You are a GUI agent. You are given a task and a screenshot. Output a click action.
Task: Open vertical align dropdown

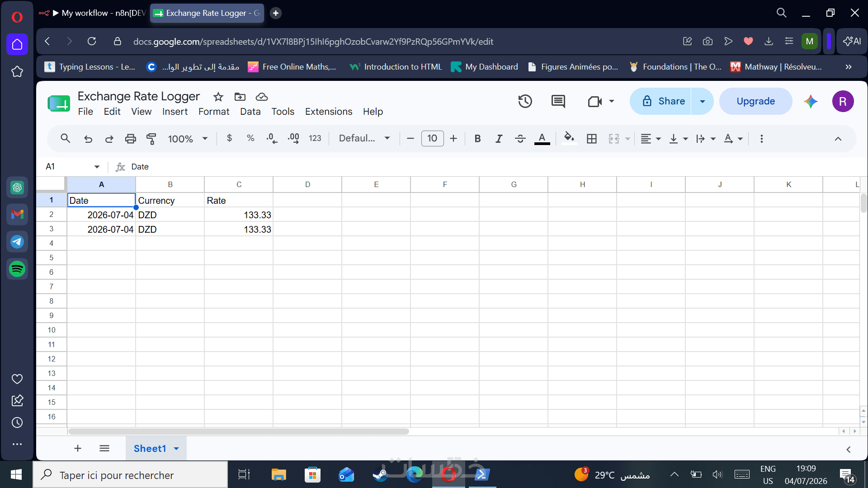(x=679, y=139)
